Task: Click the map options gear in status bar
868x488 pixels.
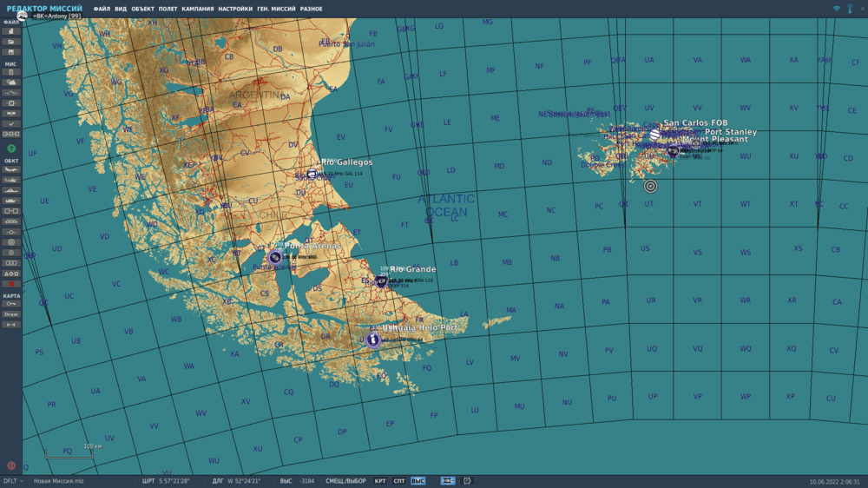Action: click(x=467, y=481)
